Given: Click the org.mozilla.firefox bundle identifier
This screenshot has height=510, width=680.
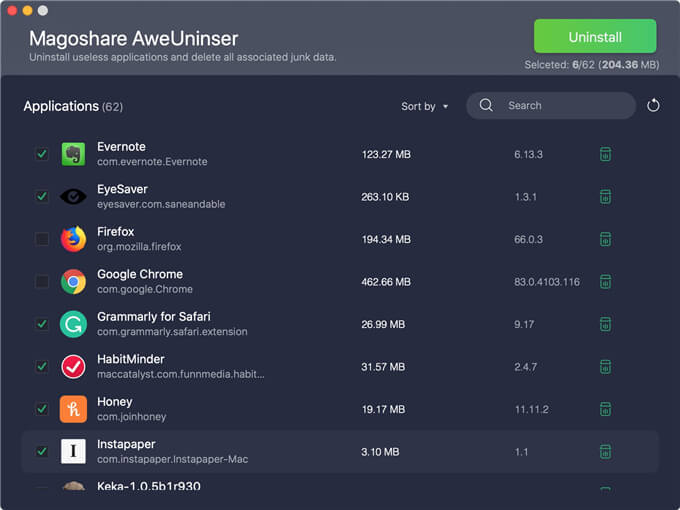Looking at the screenshot, I should (x=139, y=247).
